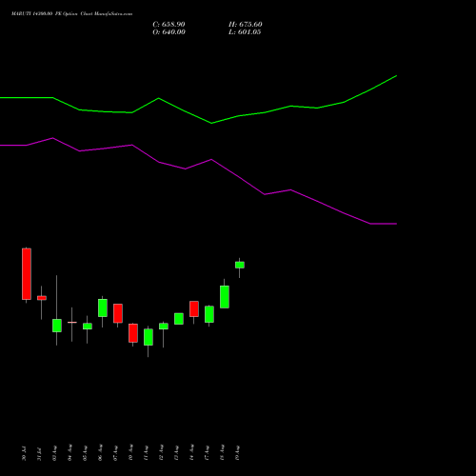The image size is (476, 476).
Task: Click the 07 Aug date axis label
Action: (x=116, y=453)
